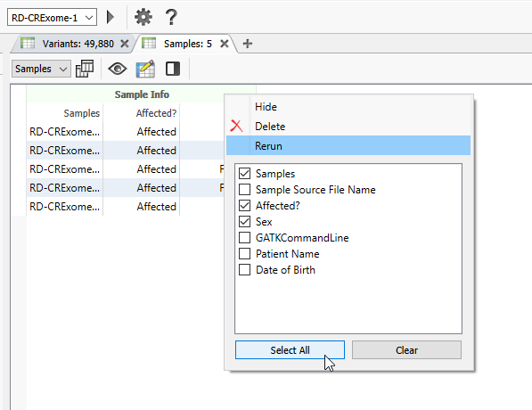The height and width of the screenshot is (410, 532).
Task: Click the Clear button
Action: tap(406, 350)
